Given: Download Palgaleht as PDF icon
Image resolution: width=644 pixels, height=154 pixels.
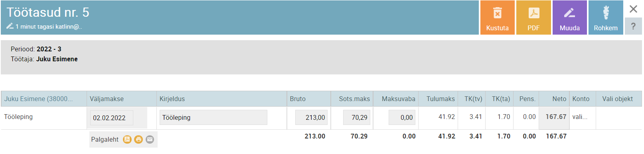Looking at the screenshot, I should pos(127,139).
